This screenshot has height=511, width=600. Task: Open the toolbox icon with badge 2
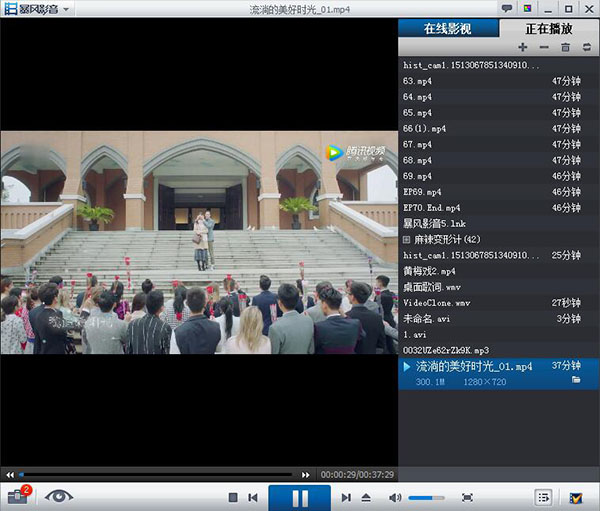(18, 496)
